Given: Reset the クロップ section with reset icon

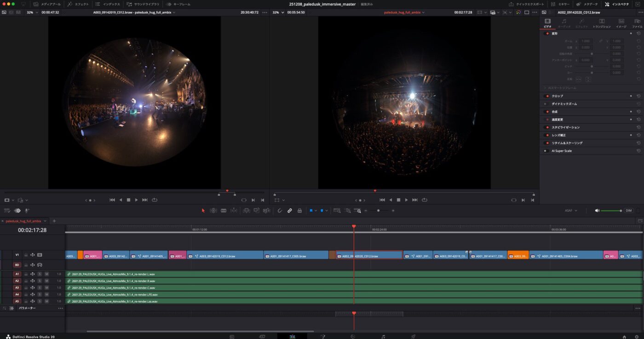Looking at the screenshot, I should pos(638,96).
